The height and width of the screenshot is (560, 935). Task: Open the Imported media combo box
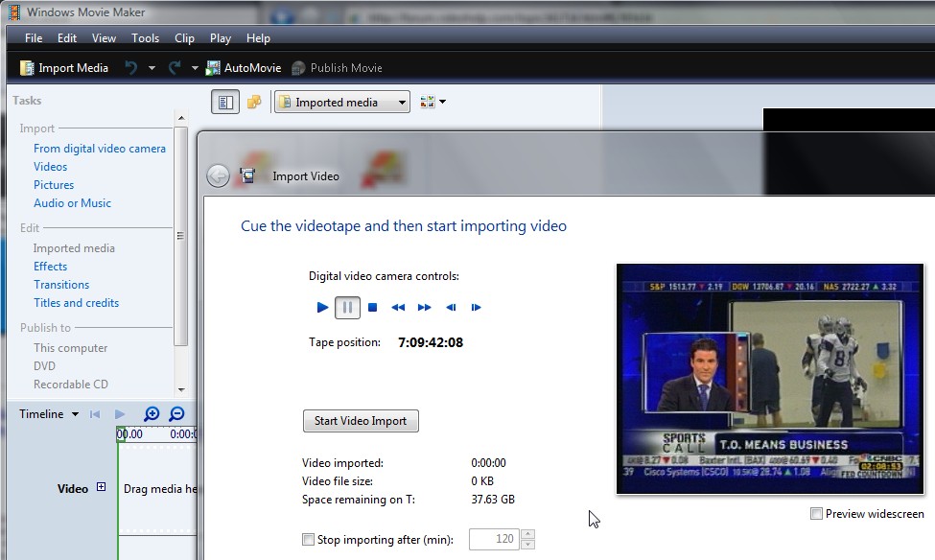point(342,102)
